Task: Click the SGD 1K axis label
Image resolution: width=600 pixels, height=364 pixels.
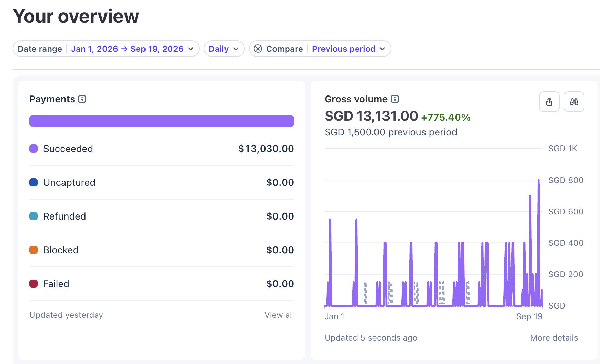Action: (562, 149)
